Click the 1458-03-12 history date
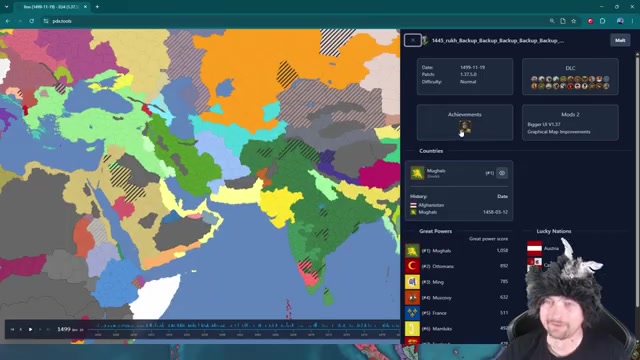 tap(495, 212)
